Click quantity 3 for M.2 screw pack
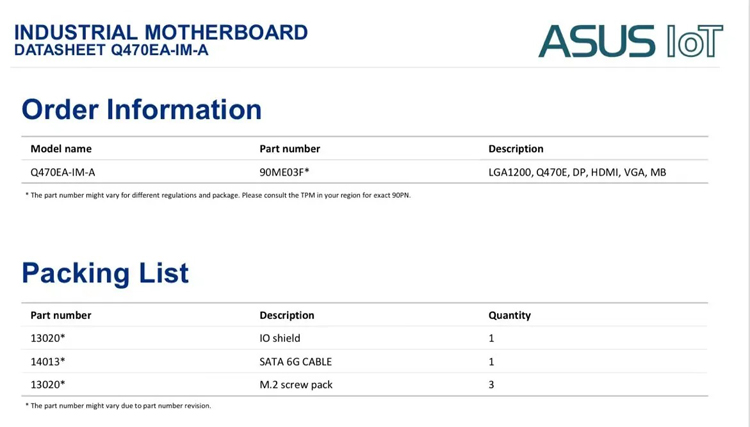The image size is (750, 427). click(491, 384)
